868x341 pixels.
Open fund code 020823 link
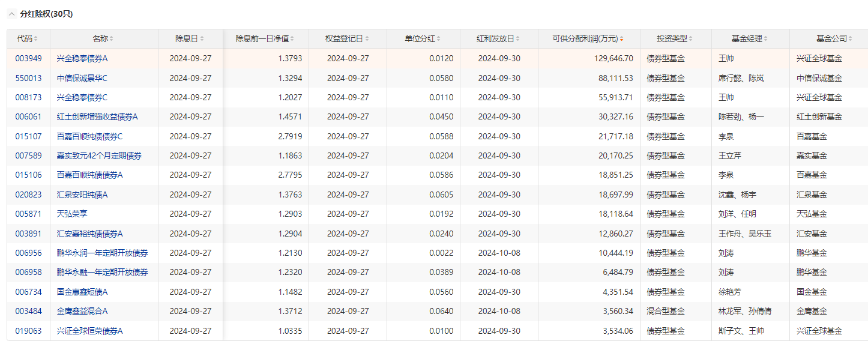point(28,195)
